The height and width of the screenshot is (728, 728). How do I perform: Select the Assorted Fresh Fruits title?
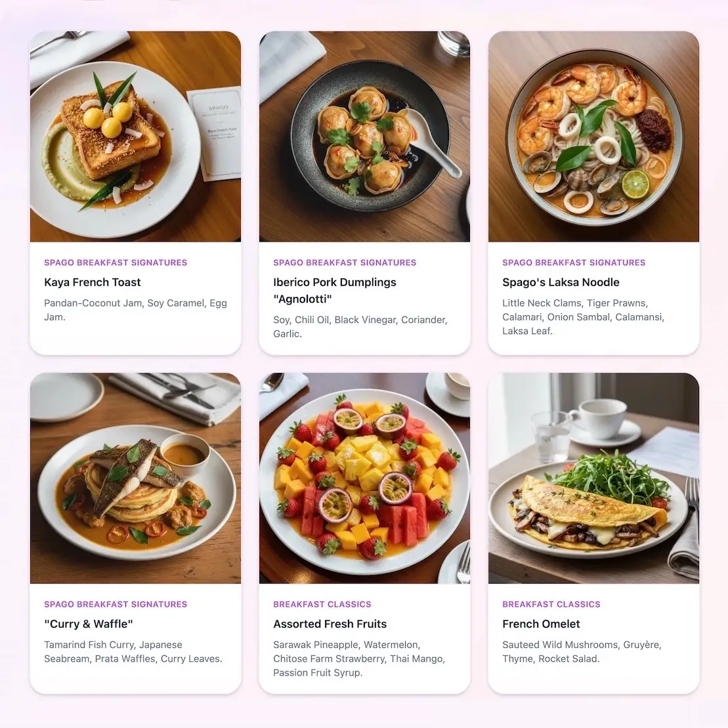coord(330,624)
